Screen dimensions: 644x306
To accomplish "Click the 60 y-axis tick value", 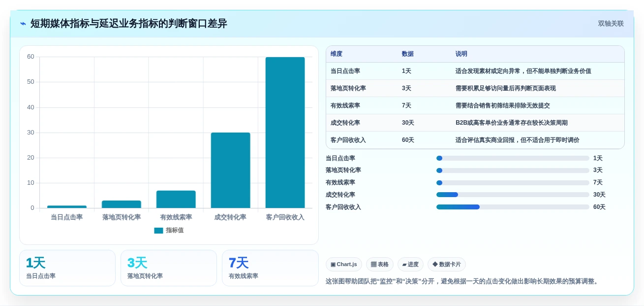I will coord(31,57).
